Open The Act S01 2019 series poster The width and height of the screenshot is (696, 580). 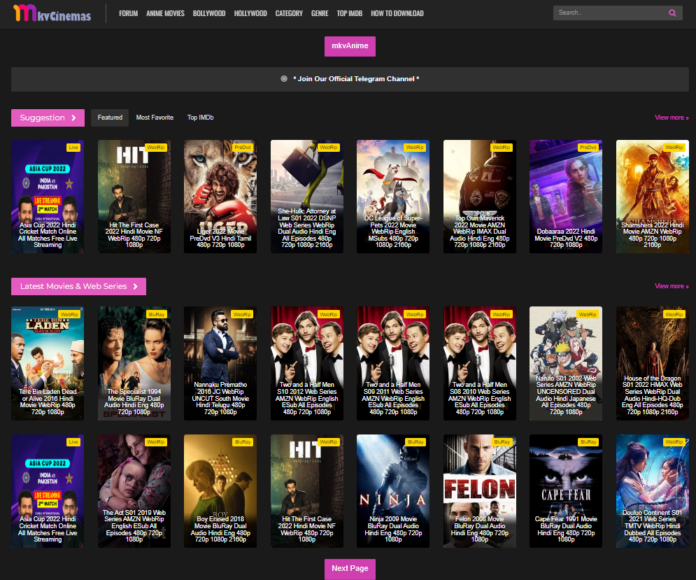(134, 491)
